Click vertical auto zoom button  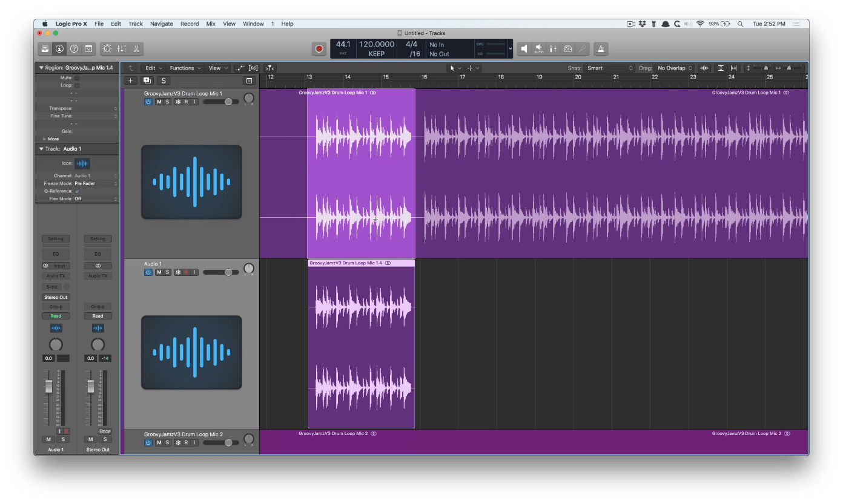[721, 68]
